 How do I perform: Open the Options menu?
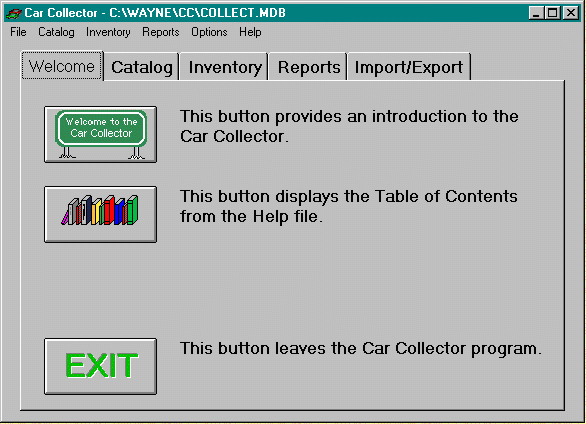(209, 32)
